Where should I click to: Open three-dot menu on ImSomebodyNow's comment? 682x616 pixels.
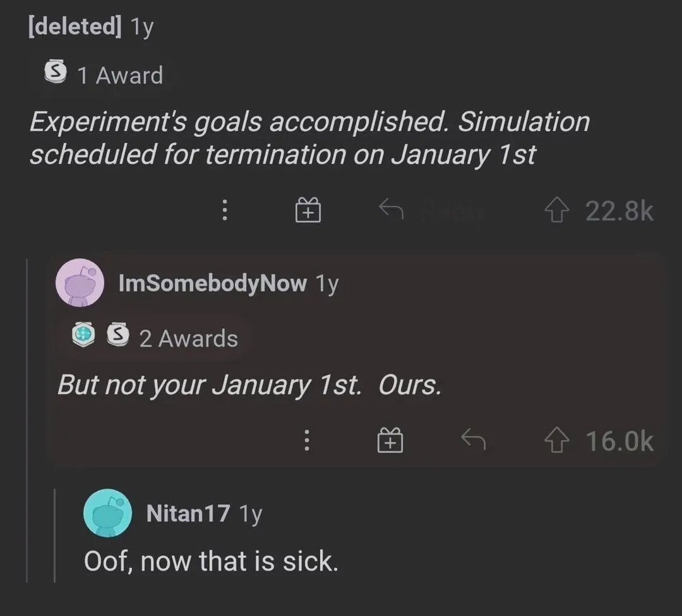pos(306,440)
